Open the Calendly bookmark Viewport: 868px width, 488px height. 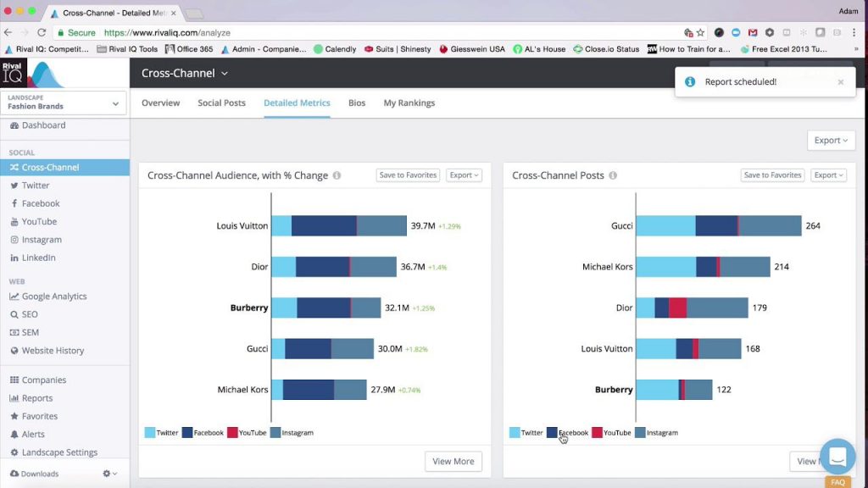click(335, 49)
